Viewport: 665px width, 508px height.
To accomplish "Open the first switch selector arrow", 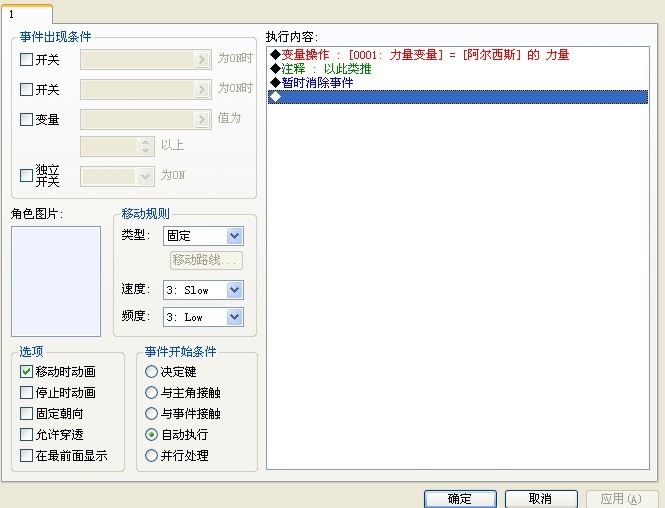I will click(x=202, y=59).
